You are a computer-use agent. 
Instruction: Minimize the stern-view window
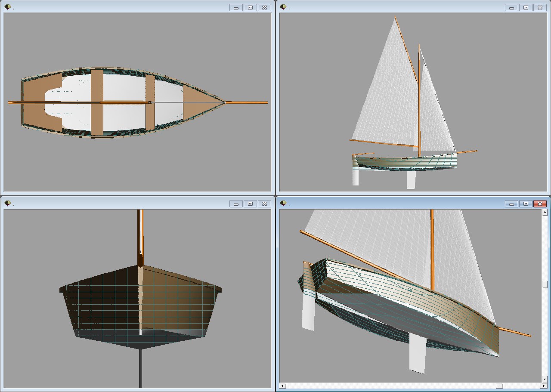(236, 204)
